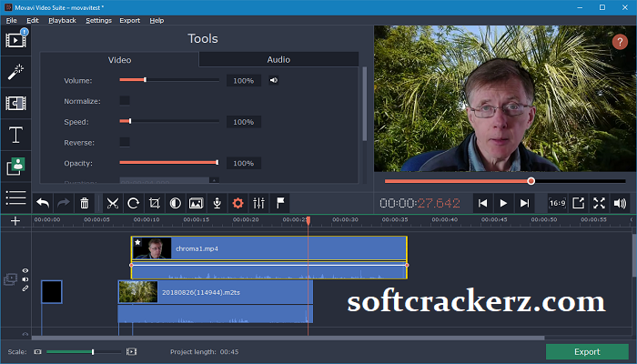Open the Edit menu
This screenshot has height=364, width=637.
33,20
